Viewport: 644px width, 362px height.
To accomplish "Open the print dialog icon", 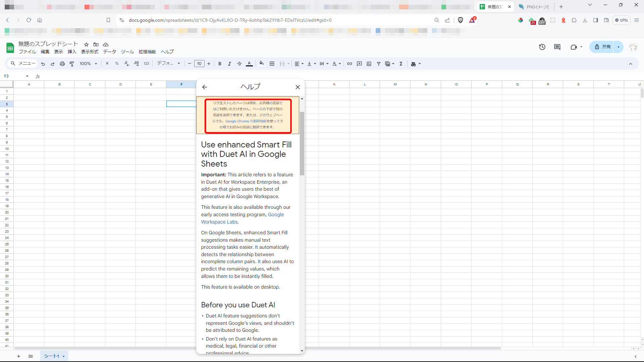I will point(62,64).
